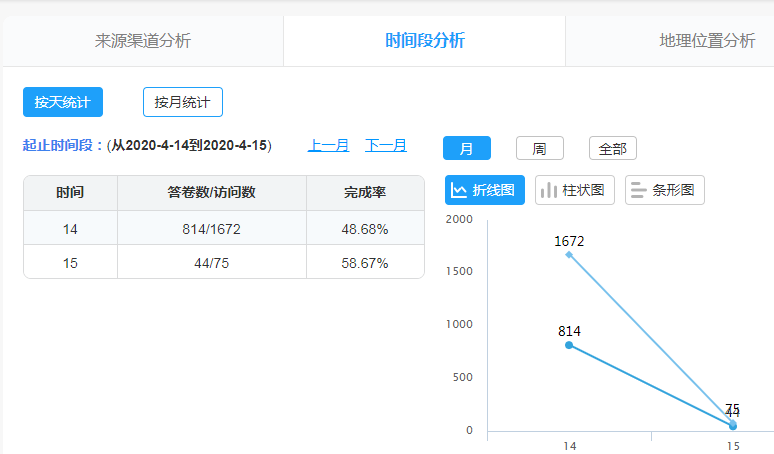
Task: Click the 答卷数/访问数 column header
Action: (x=212, y=193)
